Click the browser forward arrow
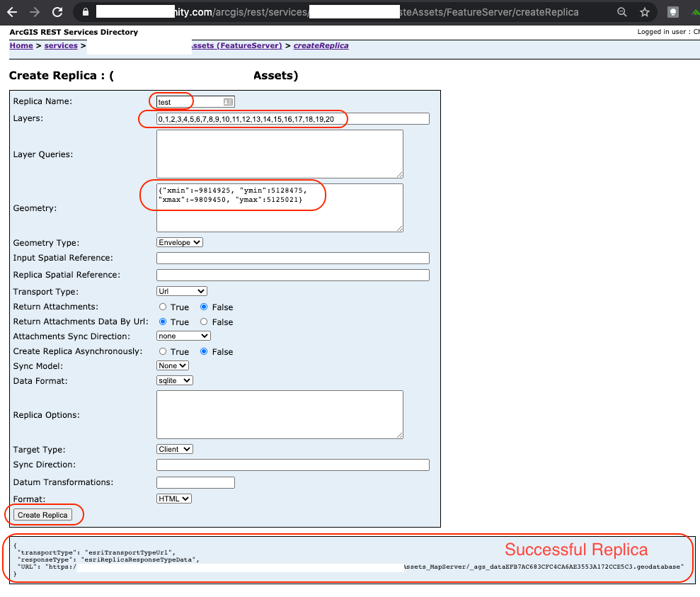The image size is (700, 597). coord(35,12)
